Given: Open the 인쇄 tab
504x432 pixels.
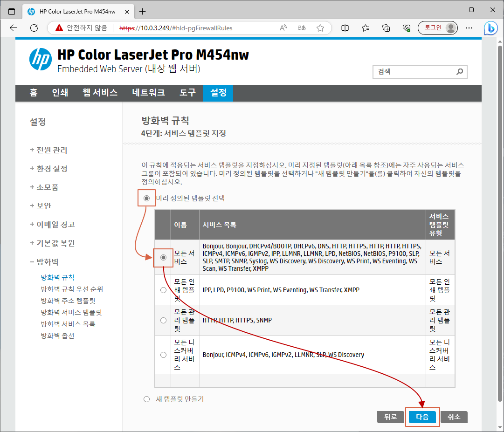Looking at the screenshot, I should click(x=60, y=93).
